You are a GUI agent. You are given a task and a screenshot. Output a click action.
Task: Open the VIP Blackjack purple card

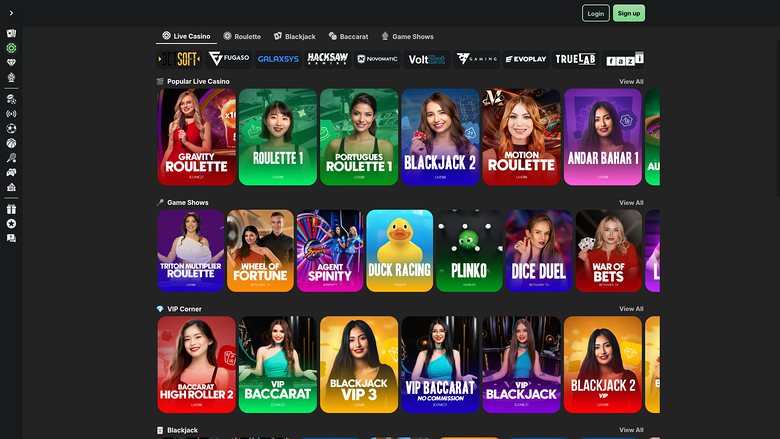521,364
